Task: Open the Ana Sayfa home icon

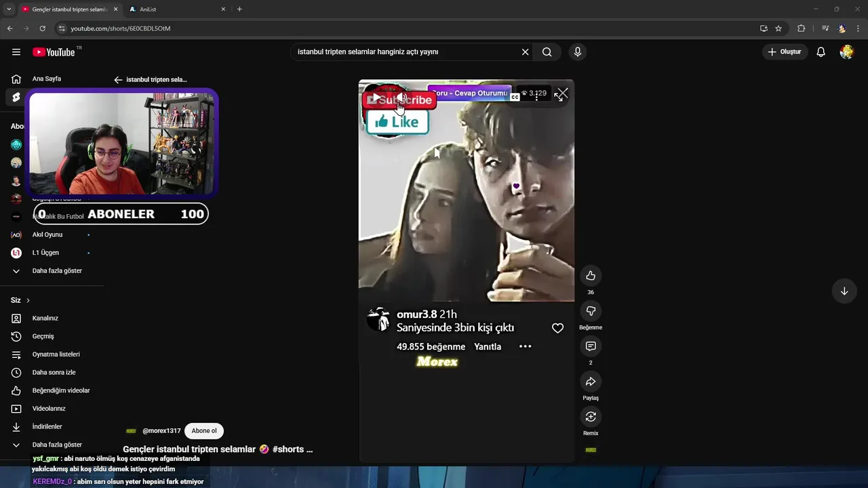Action: [16, 79]
